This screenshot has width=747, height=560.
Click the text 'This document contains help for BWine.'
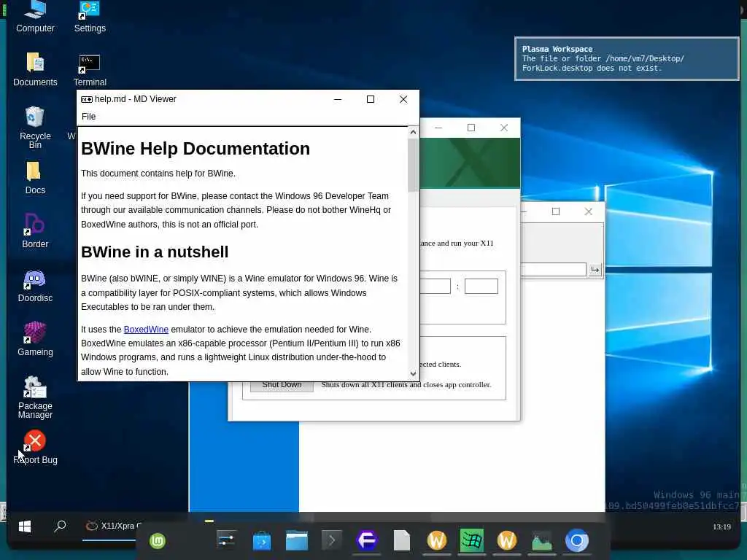coord(158,174)
